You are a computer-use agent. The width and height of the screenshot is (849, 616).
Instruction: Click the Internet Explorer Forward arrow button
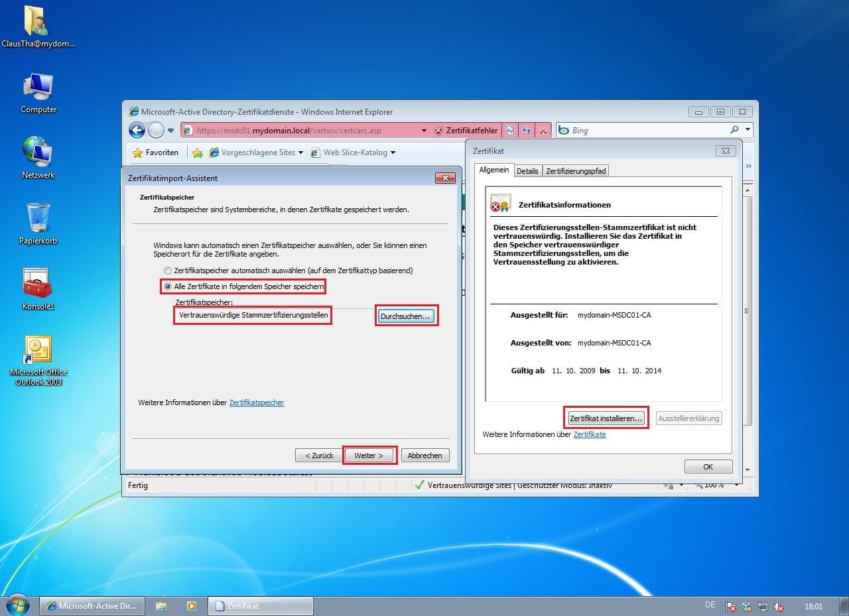pos(156,130)
